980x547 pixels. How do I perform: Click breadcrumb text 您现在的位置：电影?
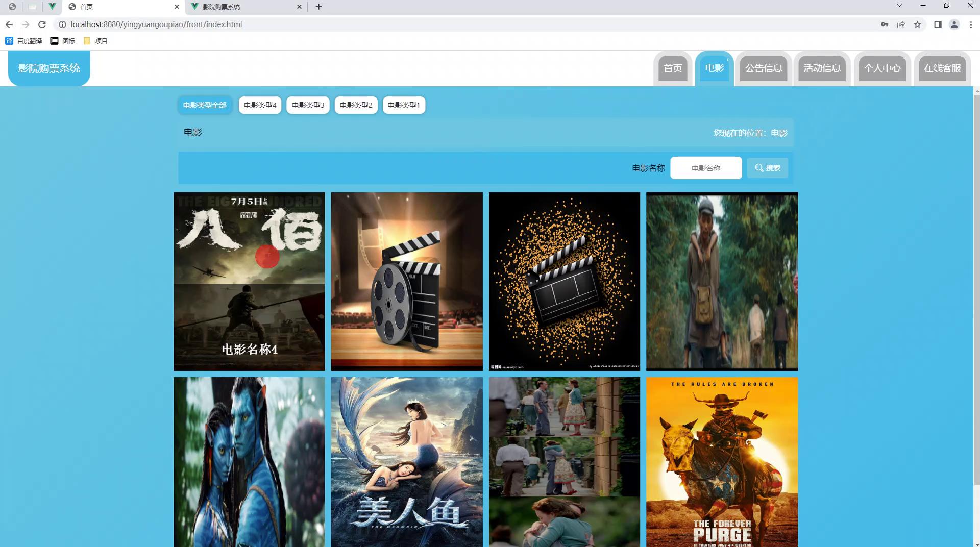(x=750, y=133)
